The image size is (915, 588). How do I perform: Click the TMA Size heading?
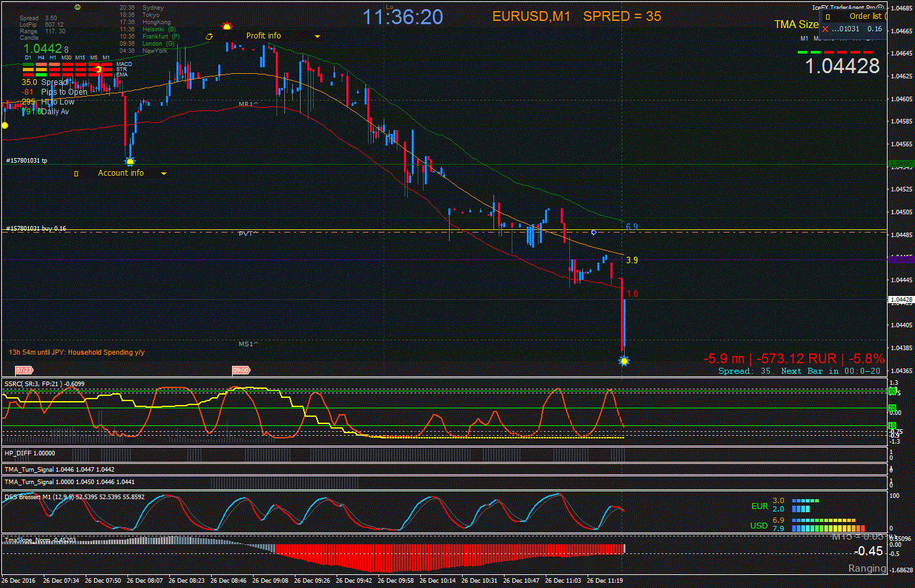796,24
